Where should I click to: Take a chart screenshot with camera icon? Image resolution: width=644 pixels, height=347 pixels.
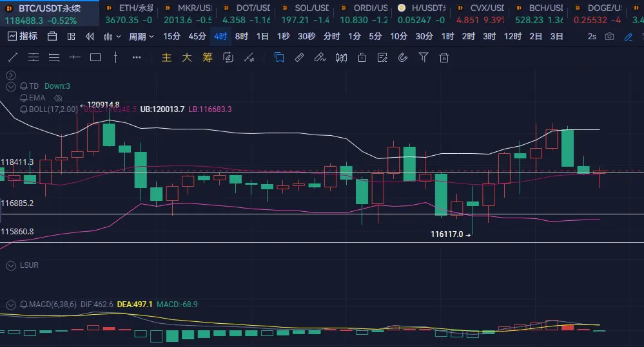pyautogui.click(x=609, y=37)
